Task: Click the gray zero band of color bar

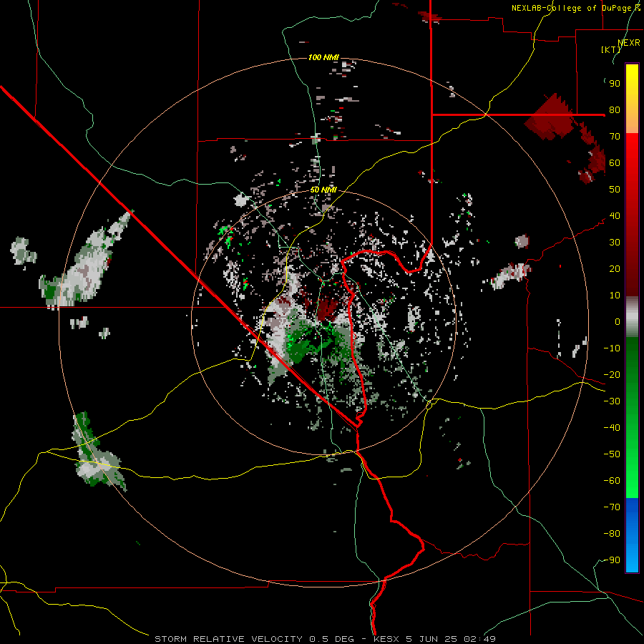Action: (632, 317)
